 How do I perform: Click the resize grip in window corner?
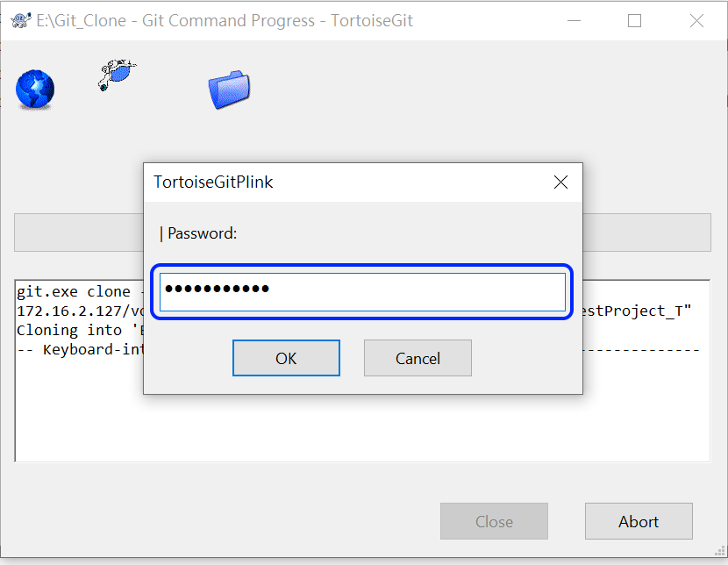click(720, 551)
